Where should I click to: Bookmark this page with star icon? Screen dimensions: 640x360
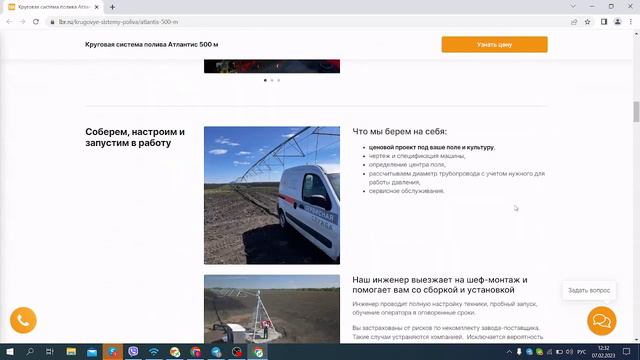(x=587, y=22)
